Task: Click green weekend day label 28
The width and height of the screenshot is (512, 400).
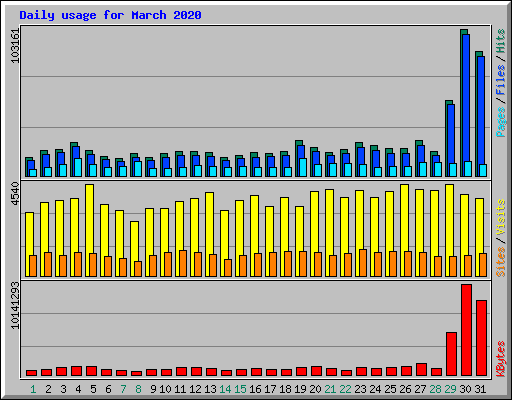Action: [435, 389]
